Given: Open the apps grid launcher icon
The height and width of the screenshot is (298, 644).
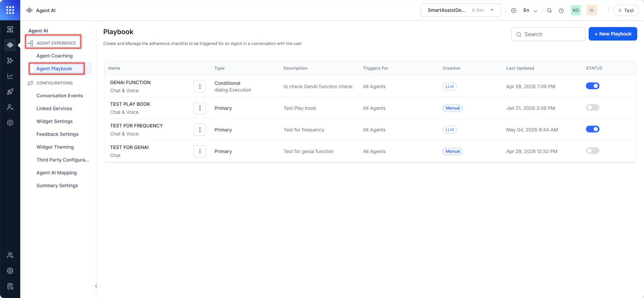Looking at the screenshot, I should coord(10,10).
